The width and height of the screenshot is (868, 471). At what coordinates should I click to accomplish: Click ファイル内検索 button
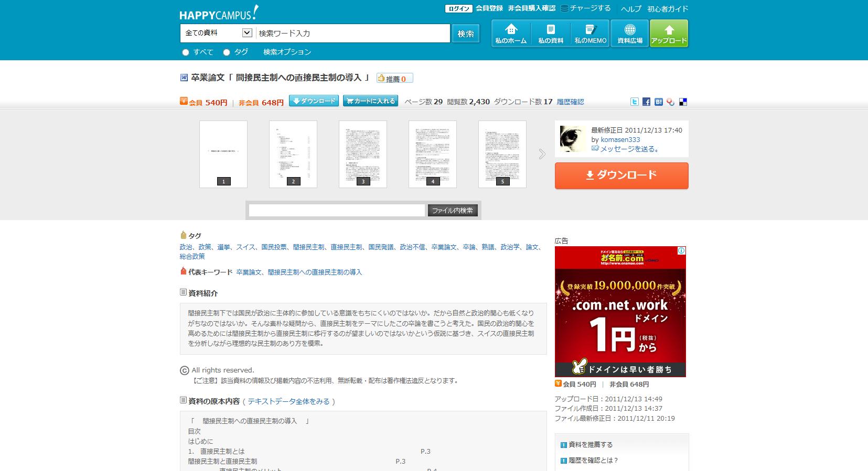(x=452, y=211)
